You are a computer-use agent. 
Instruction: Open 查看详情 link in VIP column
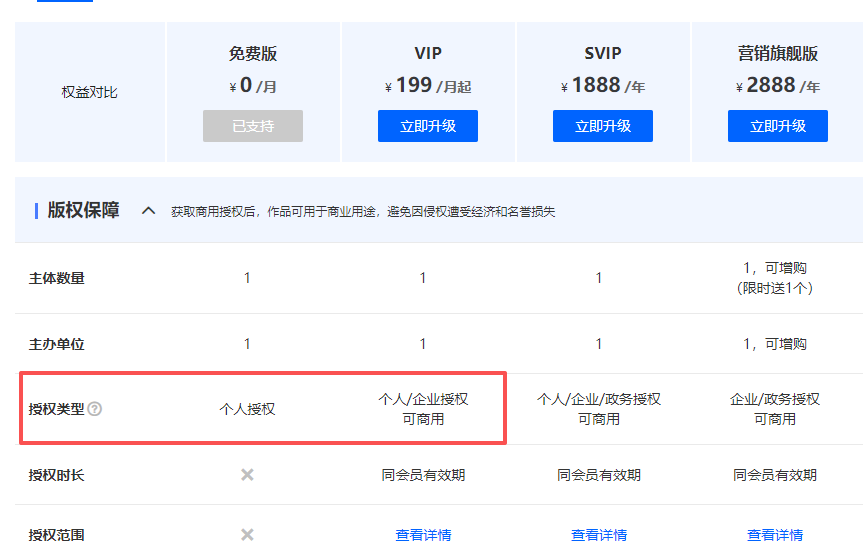point(423,535)
